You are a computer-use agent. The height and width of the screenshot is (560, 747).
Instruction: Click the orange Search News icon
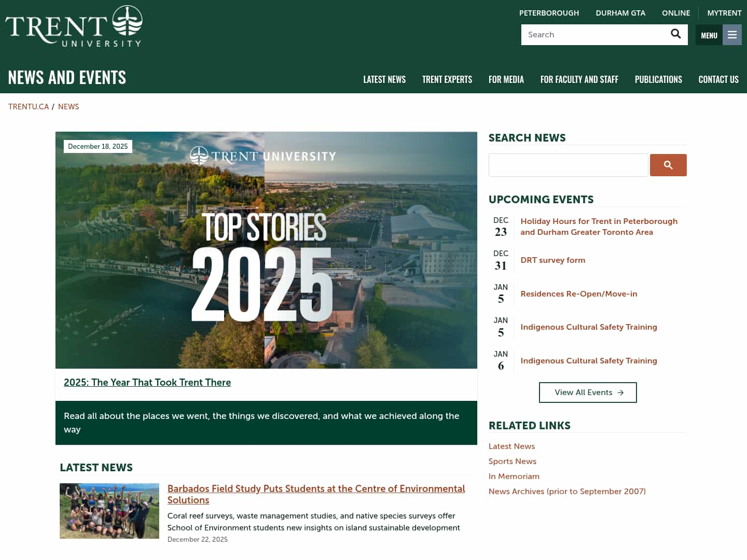click(x=668, y=165)
